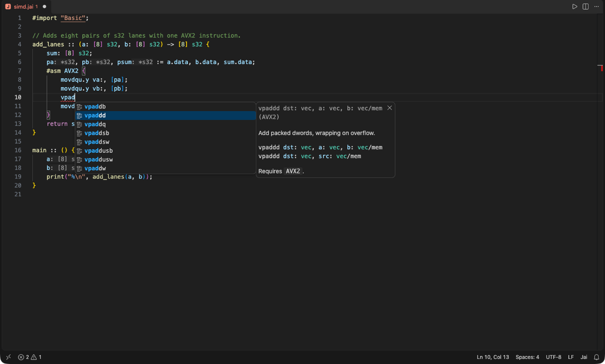Click the add_lanes procedure name on line 4
The width and height of the screenshot is (605, 364).
click(x=48, y=44)
